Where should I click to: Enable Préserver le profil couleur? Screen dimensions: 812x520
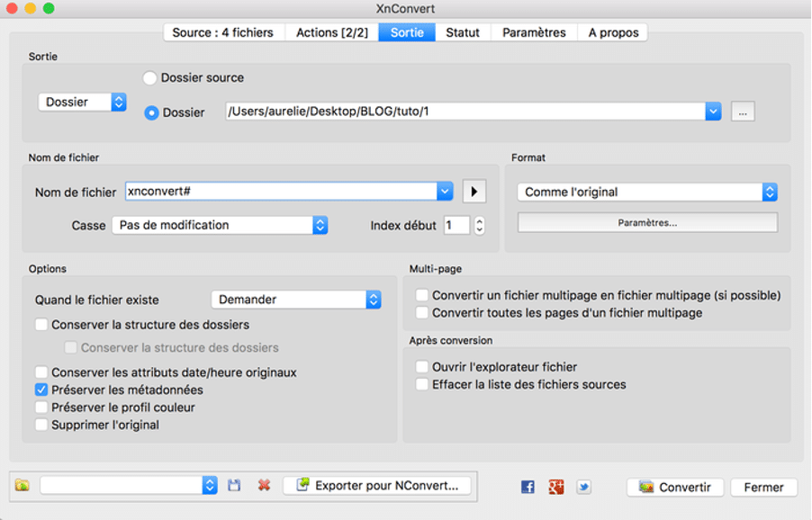[x=41, y=408]
